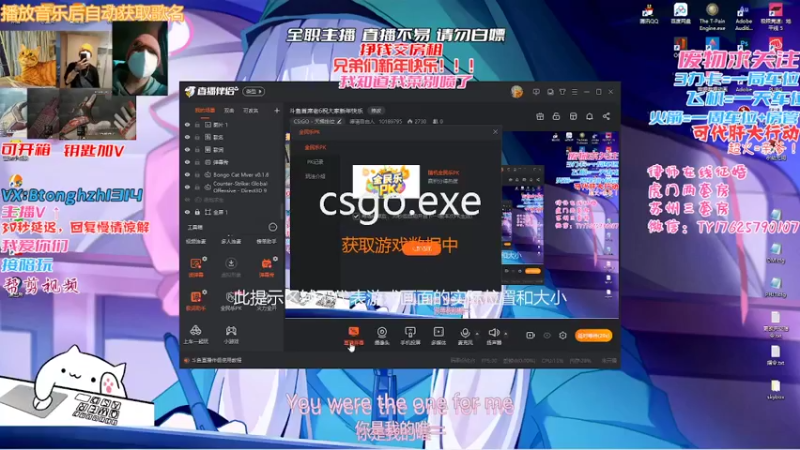Open Adobe Audition desktop shortcut
Viewport: 800px width, 450px height.
744,16
